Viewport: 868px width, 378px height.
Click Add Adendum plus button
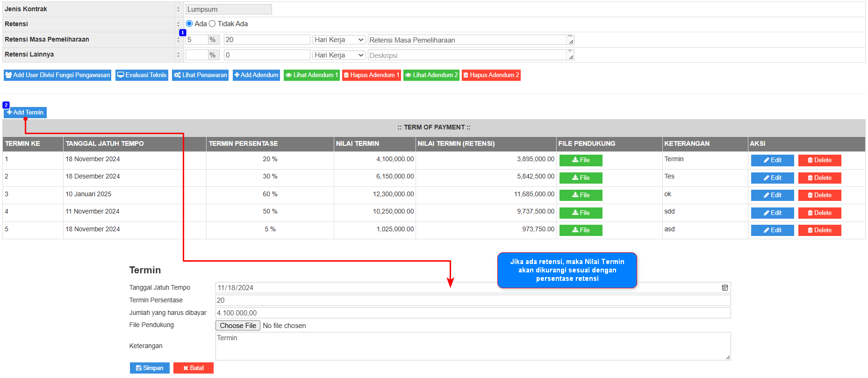(x=256, y=75)
